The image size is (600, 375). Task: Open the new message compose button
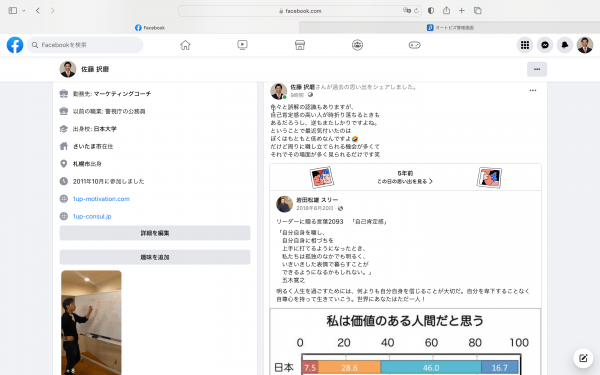(x=583, y=358)
